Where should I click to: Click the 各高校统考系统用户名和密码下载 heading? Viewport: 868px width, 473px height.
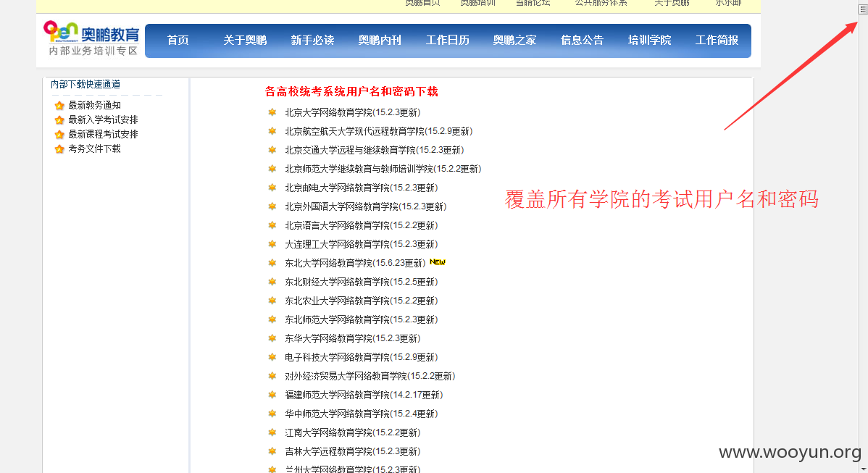pos(351,92)
